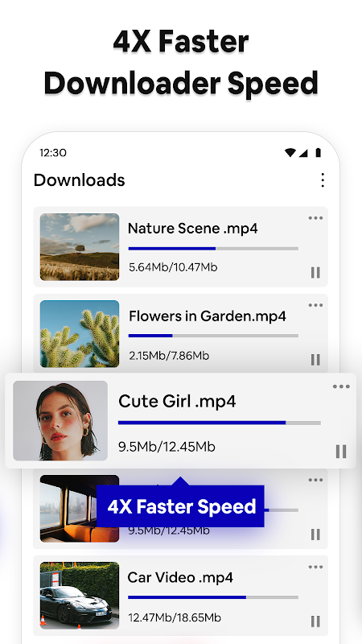
Task: Open options for the train window video
Action: [315, 480]
